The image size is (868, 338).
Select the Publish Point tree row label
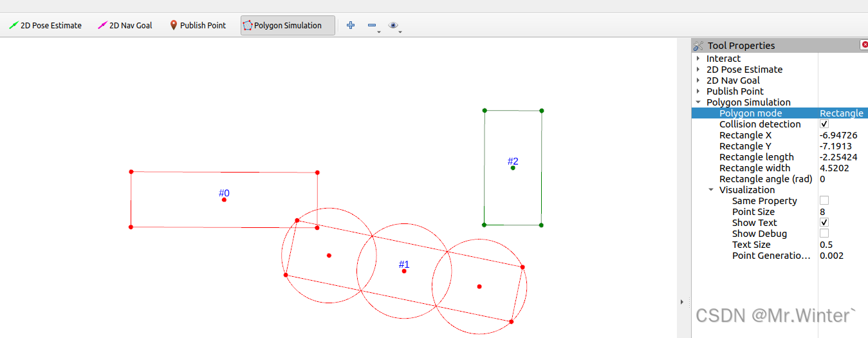[x=735, y=91]
